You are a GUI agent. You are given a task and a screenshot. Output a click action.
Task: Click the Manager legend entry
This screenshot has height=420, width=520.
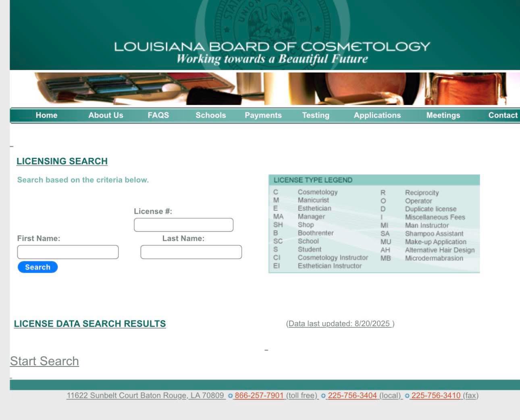(x=311, y=217)
